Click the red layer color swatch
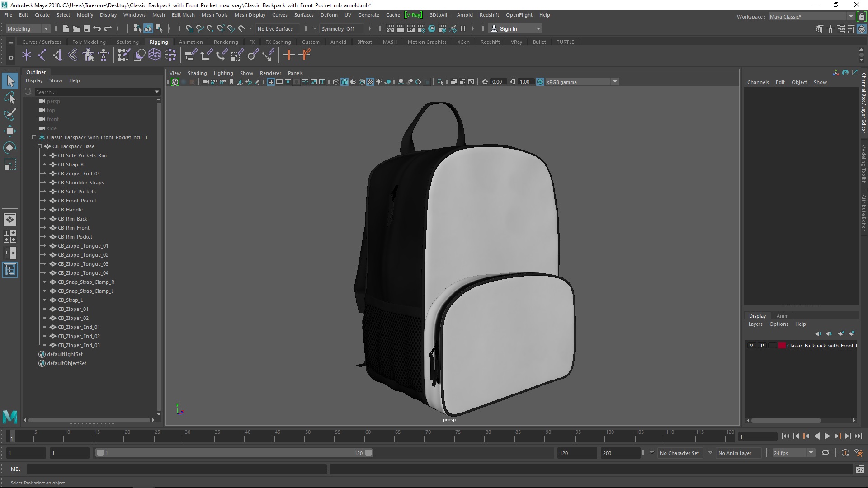The height and width of the screenshot is (488, 868). (782, 346)
